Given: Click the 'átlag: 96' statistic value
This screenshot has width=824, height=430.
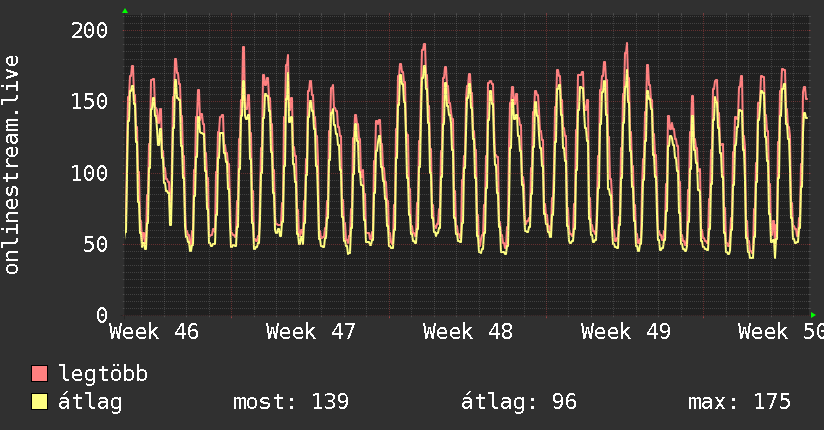Looking at the screenshot, I should (x=519, y=402).
